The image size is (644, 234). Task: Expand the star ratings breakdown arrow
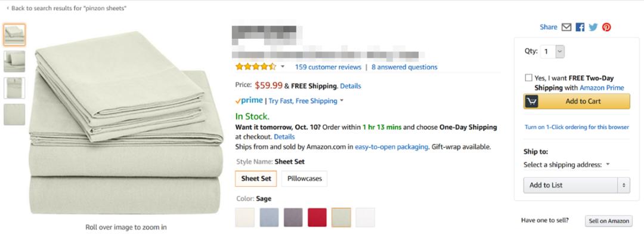[283, 67]
